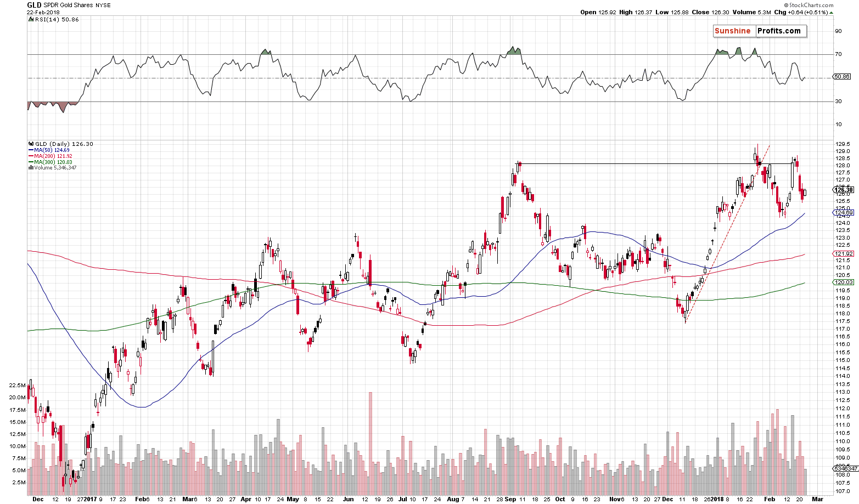Click the 22.5M volume axis label

click(18, 386)
